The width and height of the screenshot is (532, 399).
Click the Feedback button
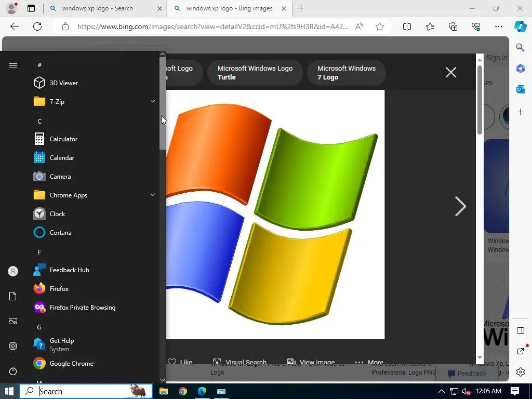coord(467,373)
